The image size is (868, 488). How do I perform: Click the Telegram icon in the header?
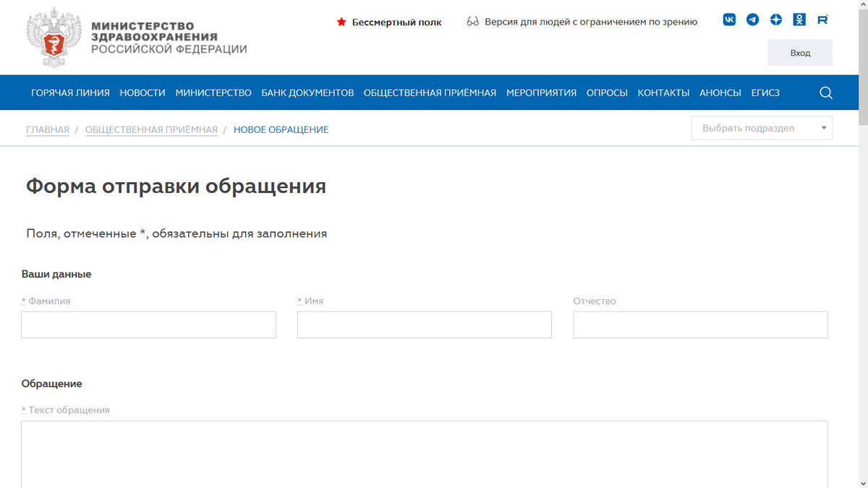pos(752,20)
